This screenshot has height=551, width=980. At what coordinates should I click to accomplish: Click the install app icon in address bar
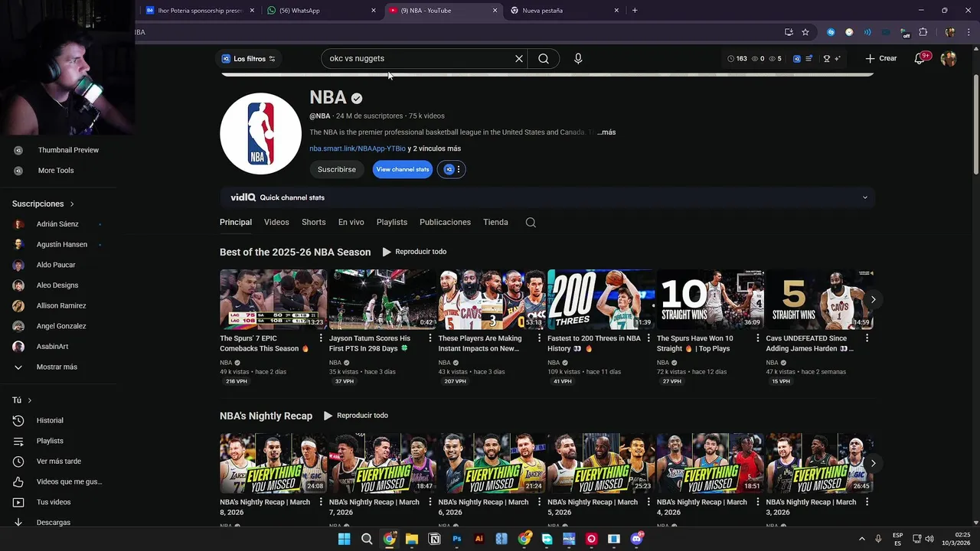[x=789, y=32]
